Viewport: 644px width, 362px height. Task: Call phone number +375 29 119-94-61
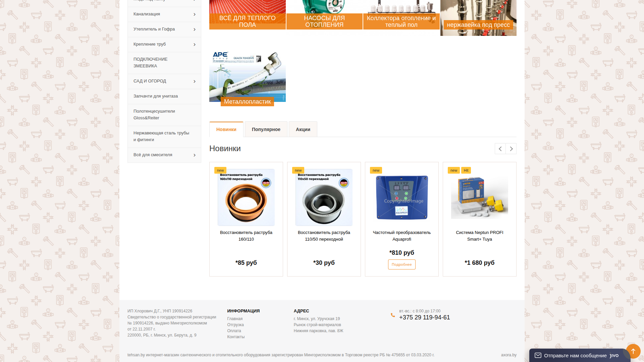pyautogui.click(x=425, y=317)
